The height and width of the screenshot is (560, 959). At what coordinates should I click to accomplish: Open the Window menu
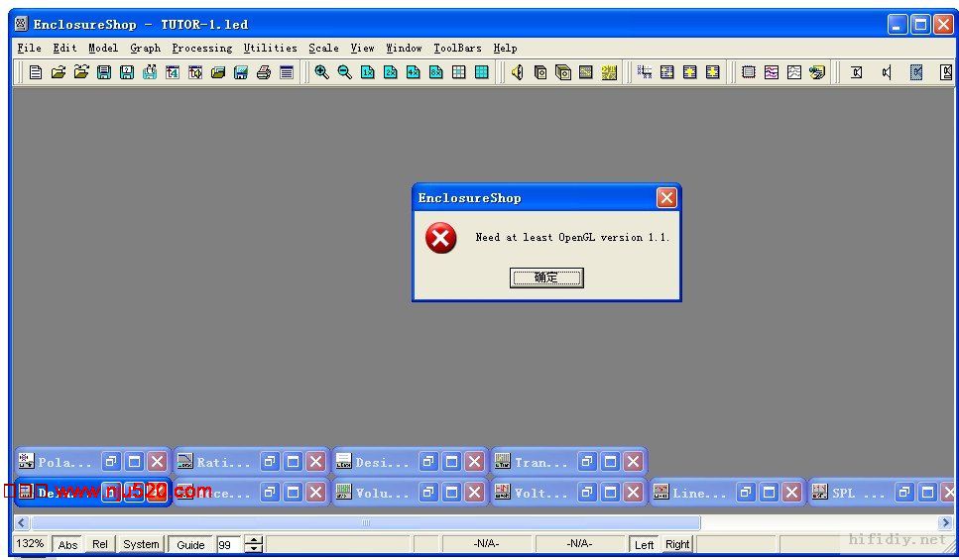404,48
